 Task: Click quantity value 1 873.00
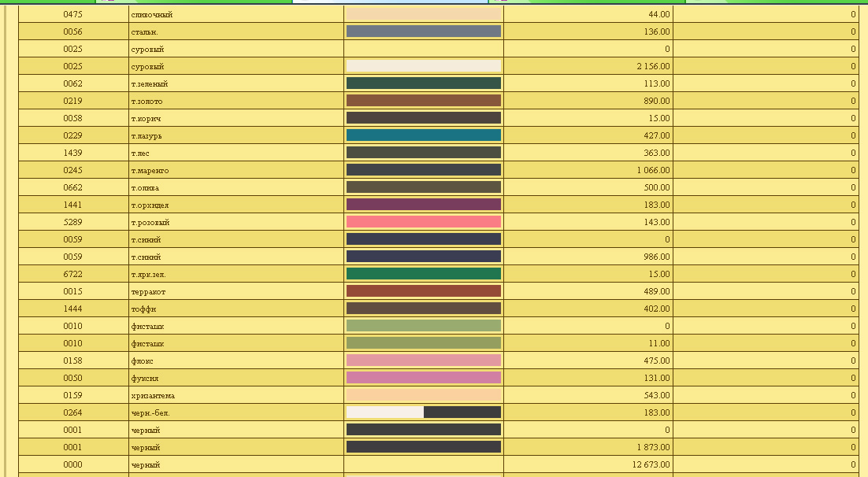pos(653,447)
